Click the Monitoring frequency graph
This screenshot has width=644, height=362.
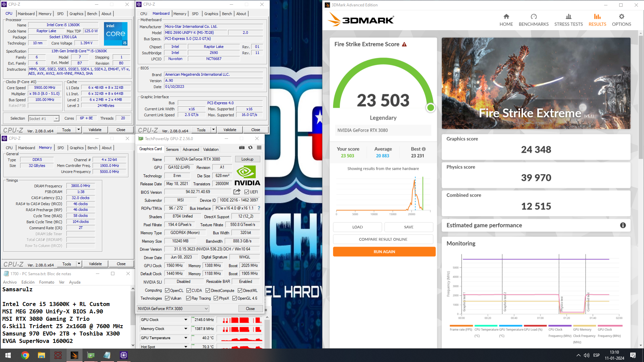tap(535, 287)
